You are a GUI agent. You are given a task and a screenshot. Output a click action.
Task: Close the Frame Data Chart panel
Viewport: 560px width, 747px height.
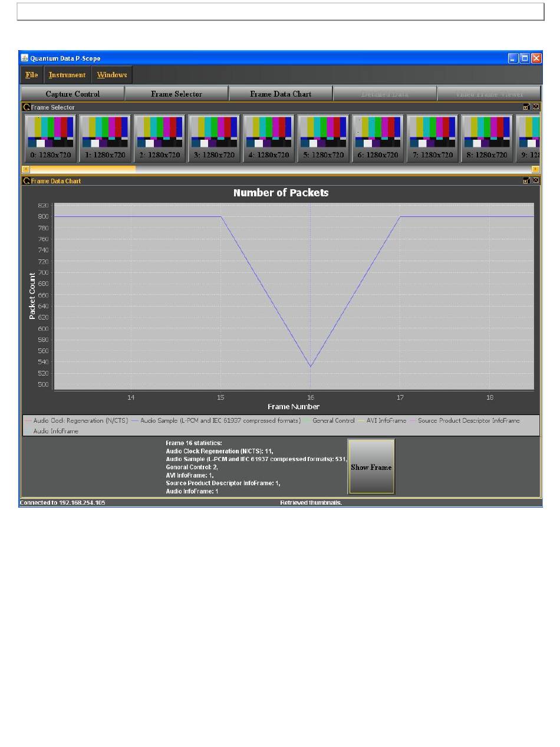click(535, 181)
